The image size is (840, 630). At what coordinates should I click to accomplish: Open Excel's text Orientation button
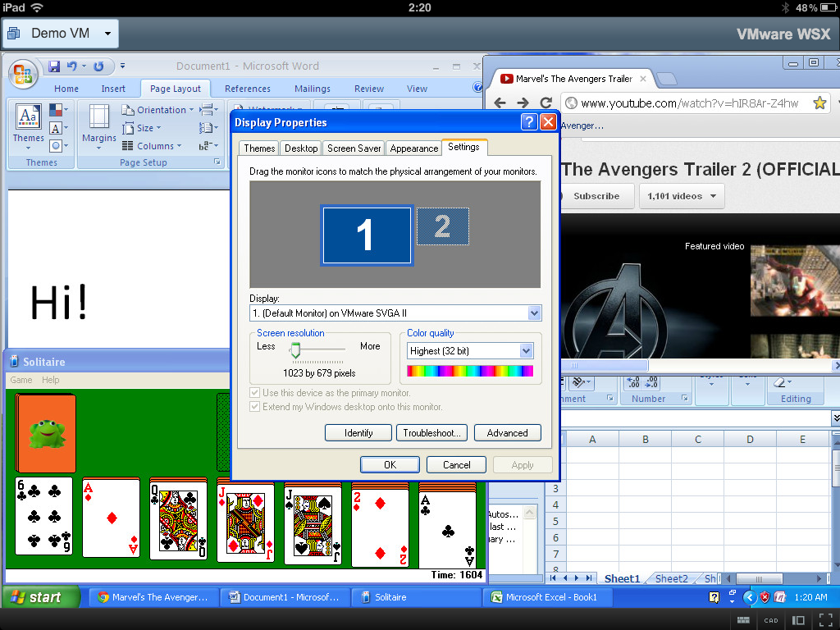tap(582, 382)
